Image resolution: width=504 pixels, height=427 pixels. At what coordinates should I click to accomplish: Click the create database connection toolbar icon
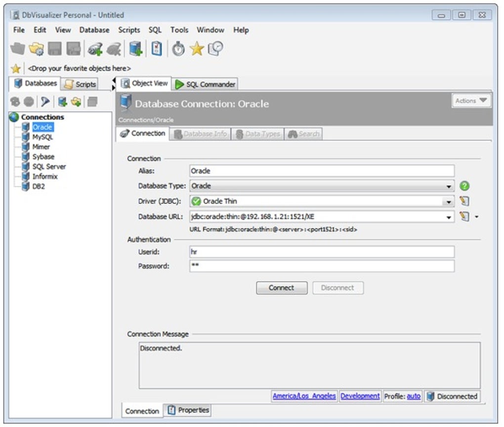(136, 48)
